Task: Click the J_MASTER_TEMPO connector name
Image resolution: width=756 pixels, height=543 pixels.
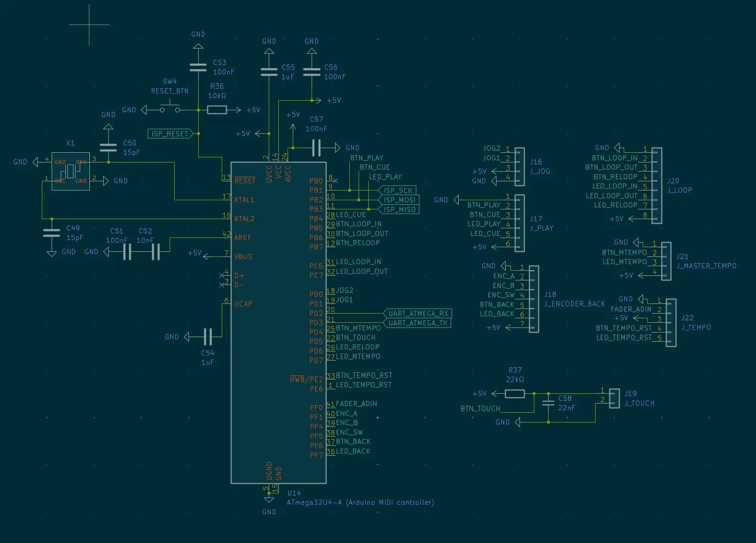Action: pyautogui.click(x=706, y=266)
